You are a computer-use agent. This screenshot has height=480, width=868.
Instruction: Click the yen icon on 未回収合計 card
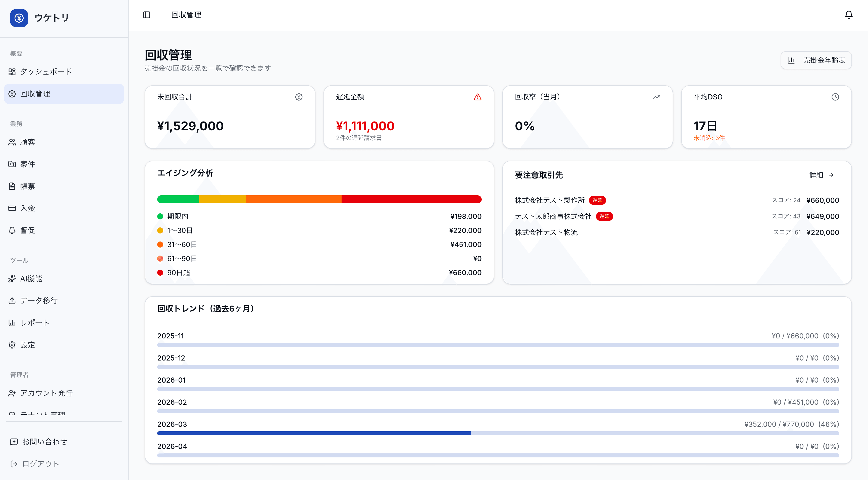tap(299, 97)
